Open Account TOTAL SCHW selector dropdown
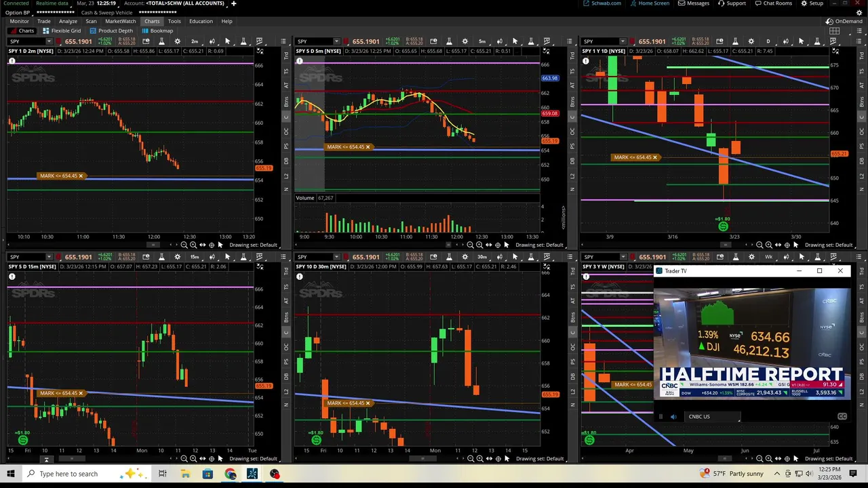The image size is (868, 488). pos(185,3)
